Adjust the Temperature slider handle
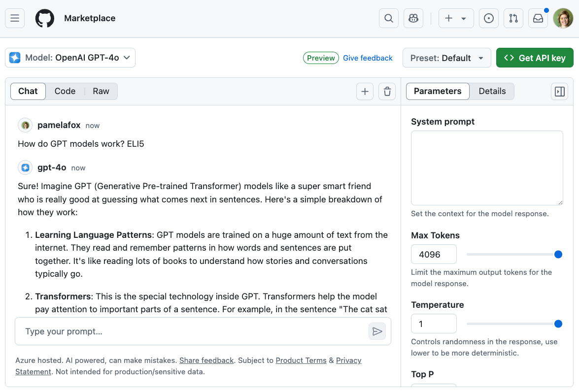The width and height of the screenshot is (579, 392). [x=558, y=324]
